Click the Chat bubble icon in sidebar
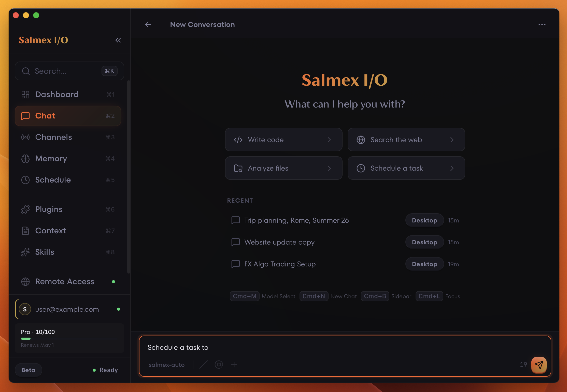 coord(25,116)
